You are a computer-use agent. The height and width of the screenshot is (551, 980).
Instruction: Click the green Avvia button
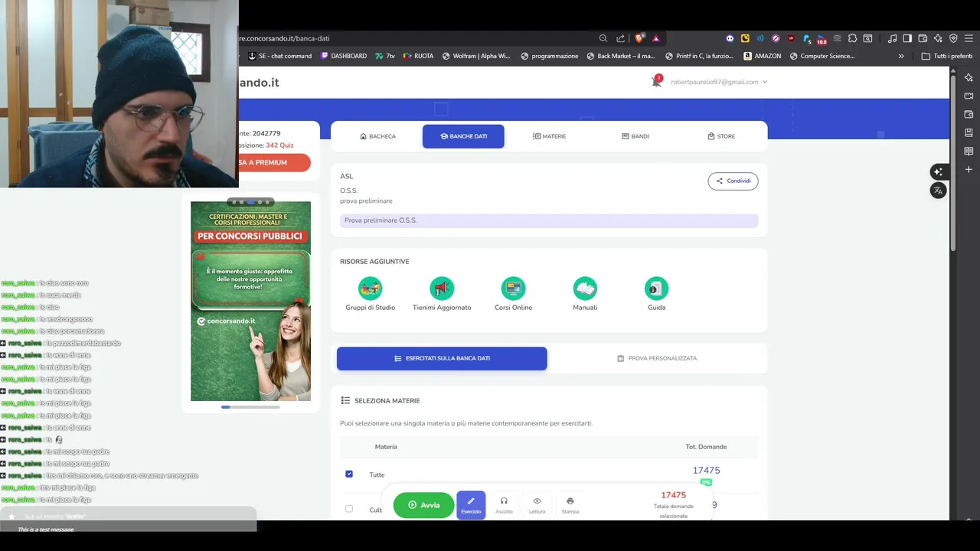point(424,505)
